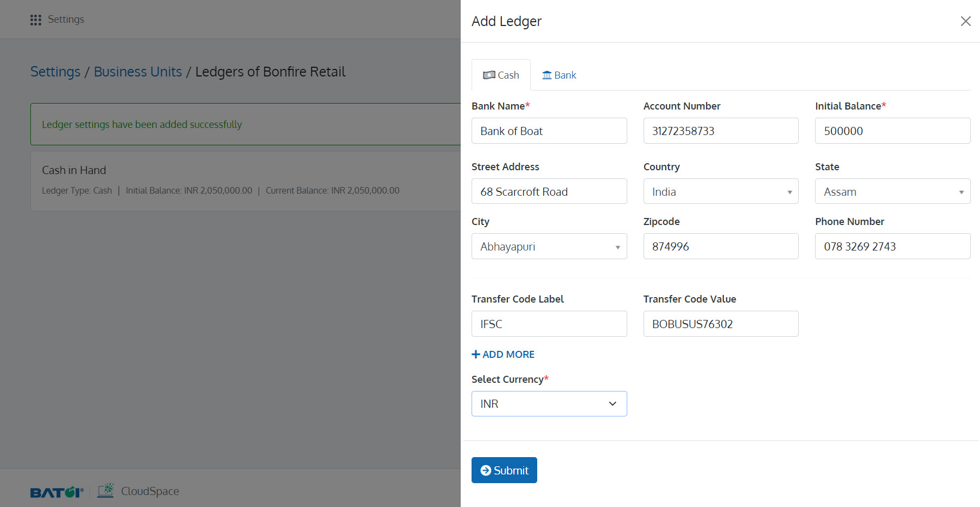The width and height of the screenshot is (980, 507).
Task: Edit the Transfer Code Label field
Action: tap(549, 324)
